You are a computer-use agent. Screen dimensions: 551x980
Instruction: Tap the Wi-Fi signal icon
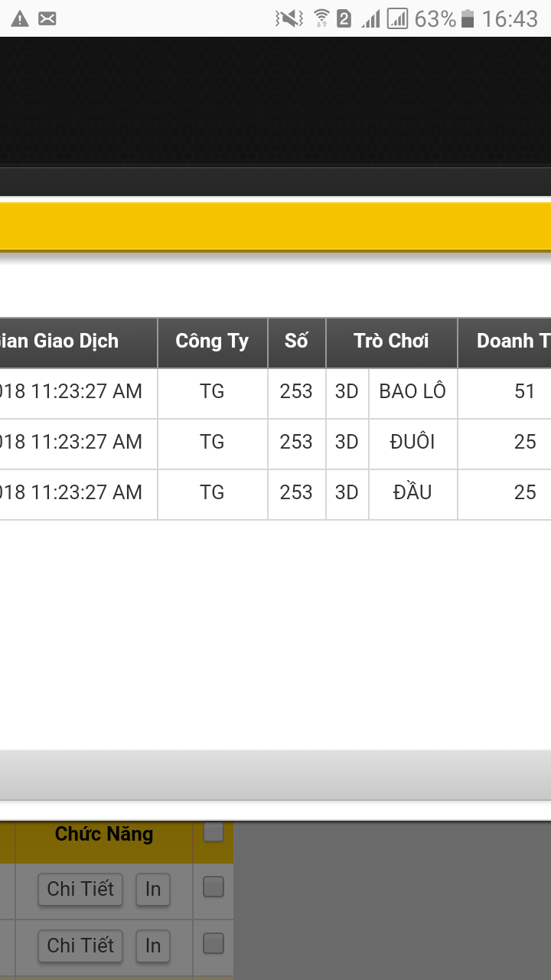[322, 19]
